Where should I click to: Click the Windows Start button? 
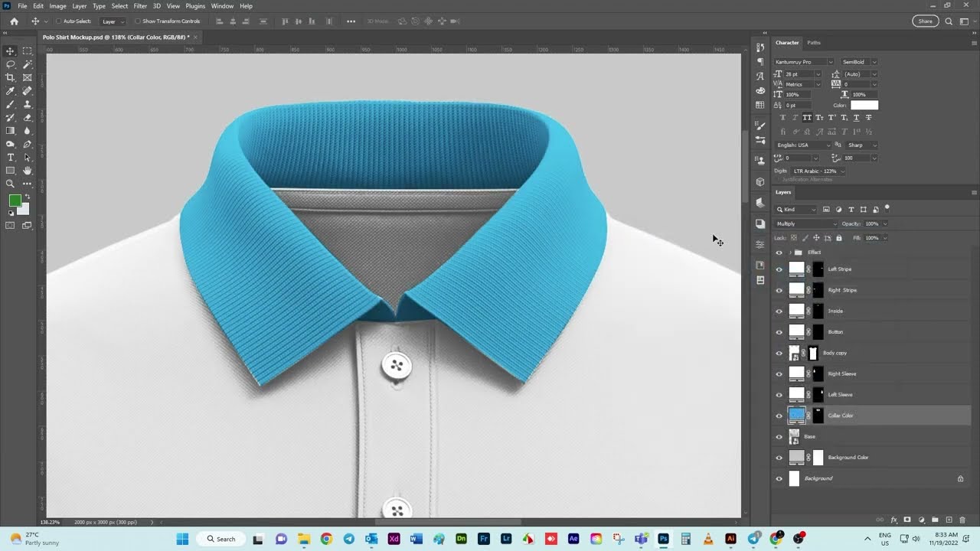point(182,539)
